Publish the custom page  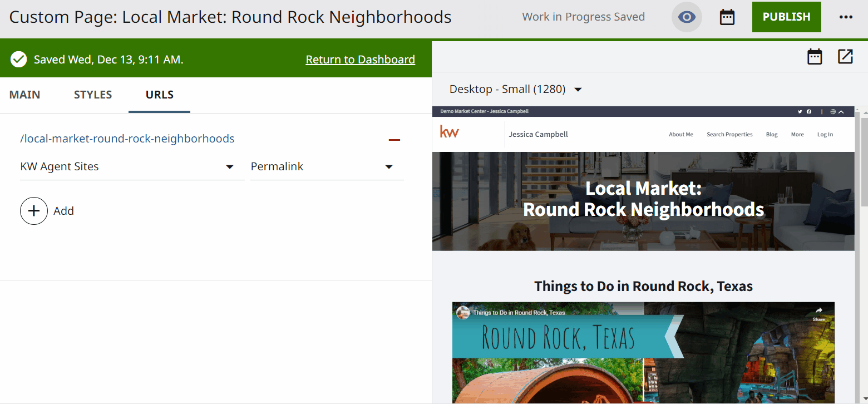(787, 17)
